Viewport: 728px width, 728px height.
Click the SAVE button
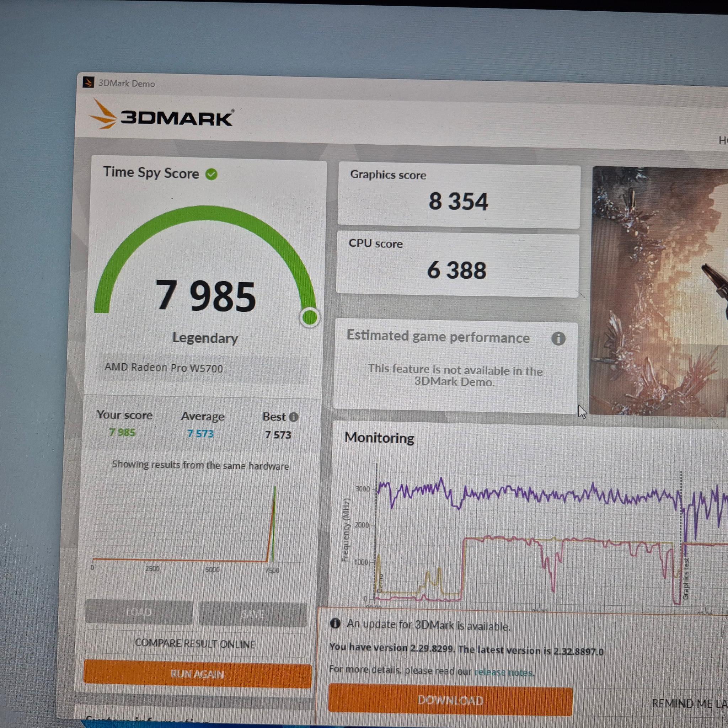coord(253,614)
